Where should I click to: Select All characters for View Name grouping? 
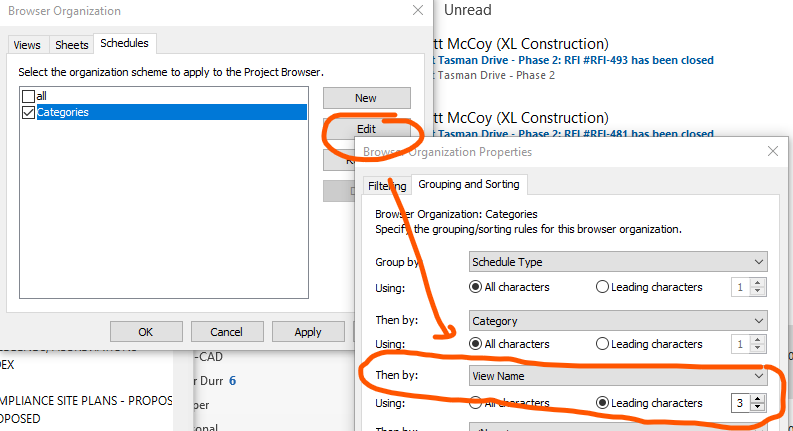(475, 403)
